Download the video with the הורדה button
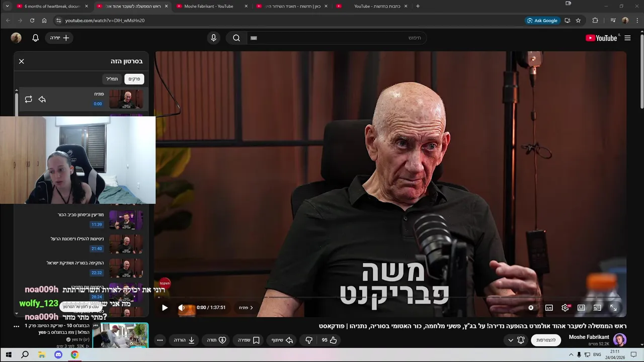The width and height of the screenshot is (644, 362). click(184, 340)
